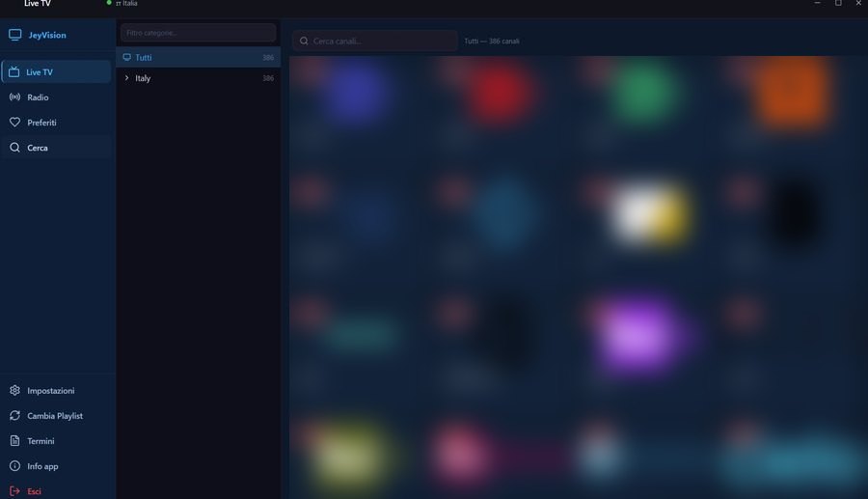The height and width of the screenshot is (499, 868).
Task: Click the magnifier icon in channel search
Action: 304,41
